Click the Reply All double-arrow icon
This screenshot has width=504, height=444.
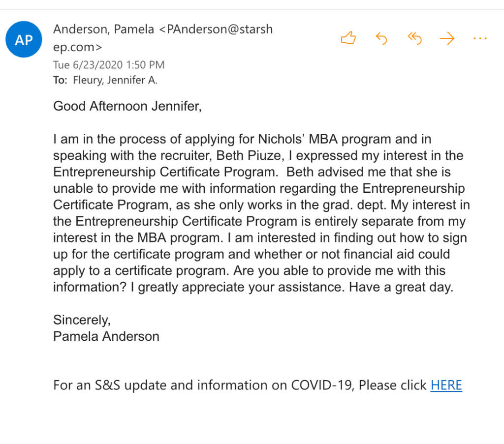[414, 38]
